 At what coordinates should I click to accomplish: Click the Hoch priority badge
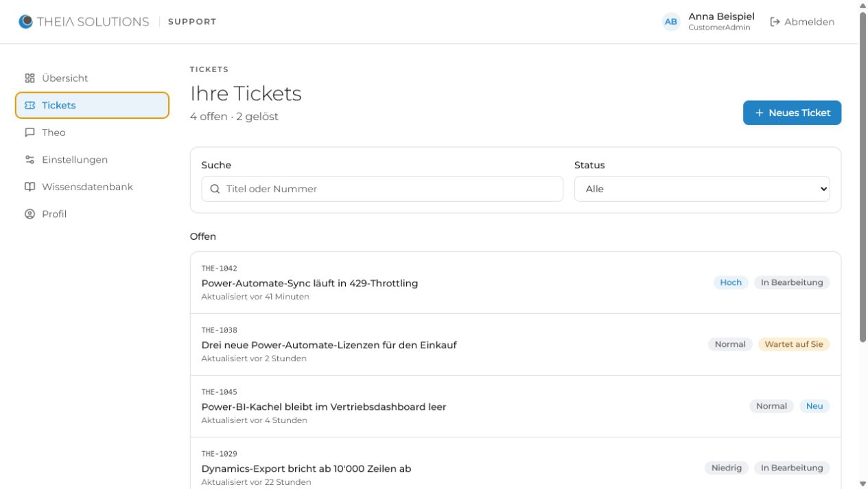[x=731, y=282]
